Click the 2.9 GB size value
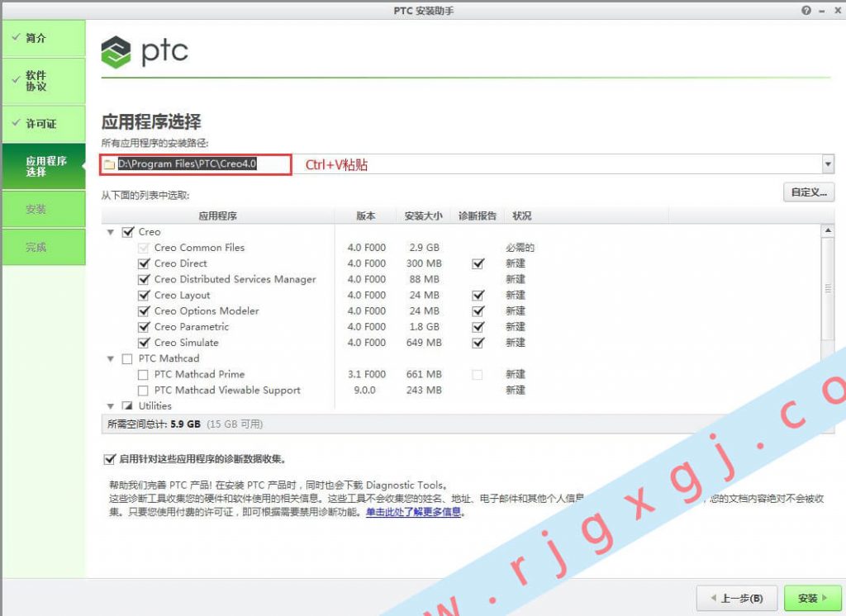The height and width of the screenshot is (616, 846). pyautogui.click(x=424, y=248)
